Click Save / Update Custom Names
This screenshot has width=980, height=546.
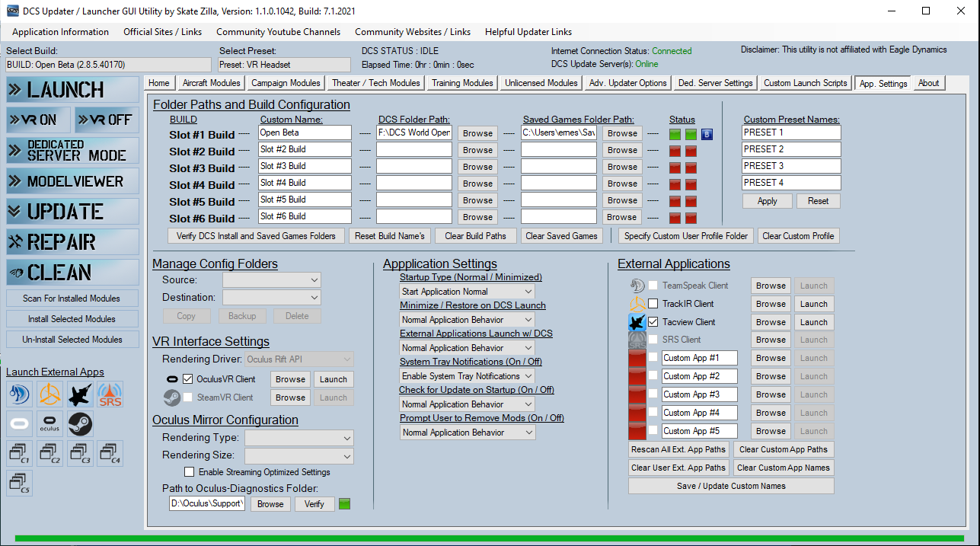(731, 486)
